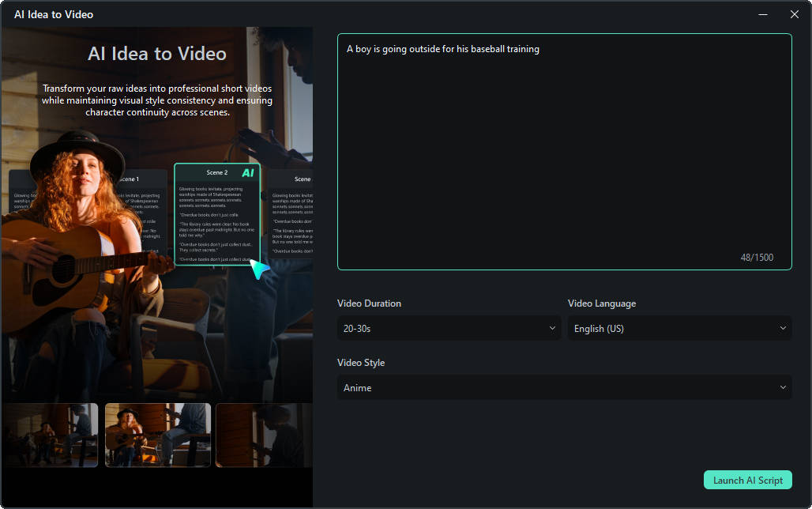Minimize the AI Idea to Video window
The height and width of the screenshot is (509, 812).
pos(763,14)
